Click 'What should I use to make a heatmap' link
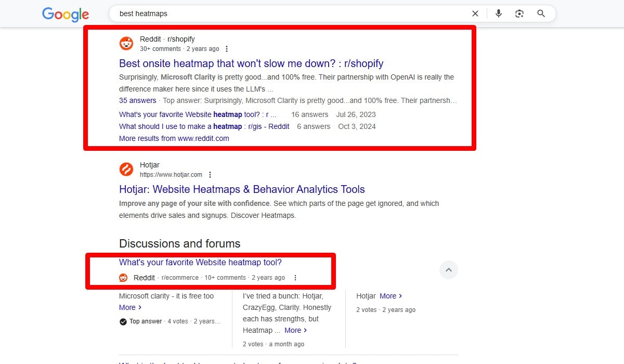Viewport: 624px width, 364px height. click(x=203, y=126)
